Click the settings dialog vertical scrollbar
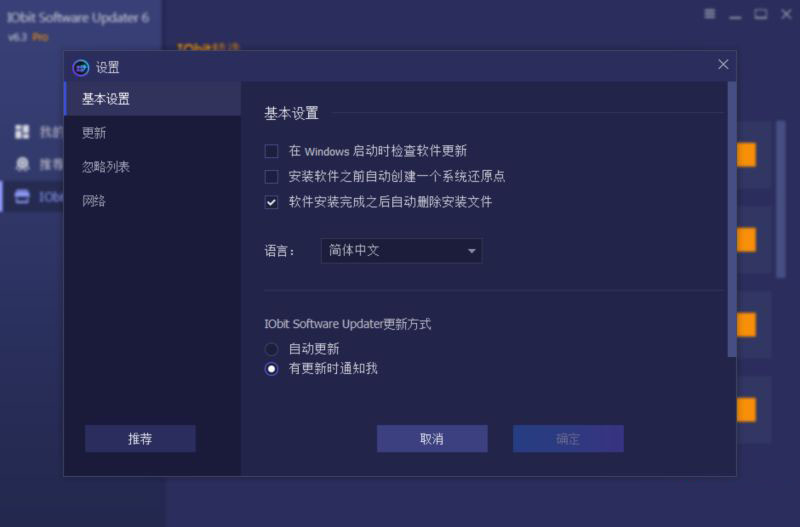Viewport: 800px width, 527px height. pos(732,219)
